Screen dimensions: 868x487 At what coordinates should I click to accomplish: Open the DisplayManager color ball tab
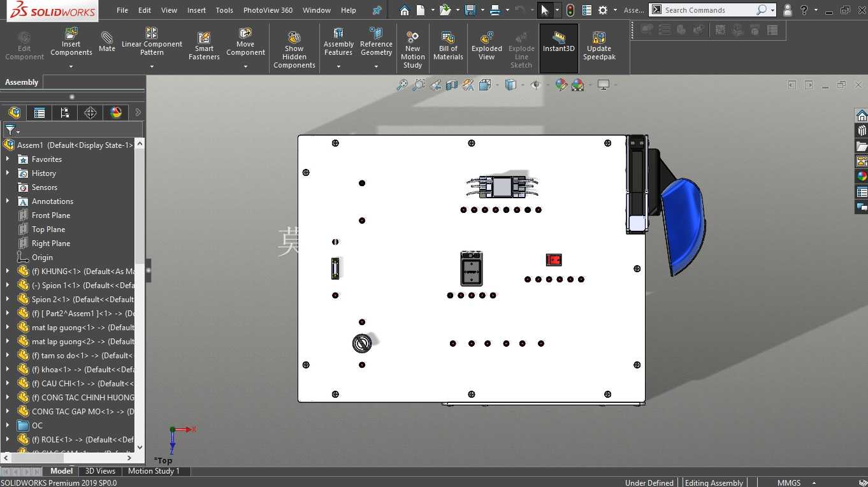116,113
